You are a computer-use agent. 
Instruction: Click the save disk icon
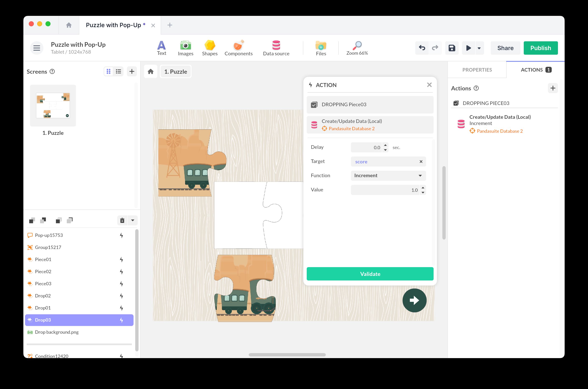tap(452, 48)
